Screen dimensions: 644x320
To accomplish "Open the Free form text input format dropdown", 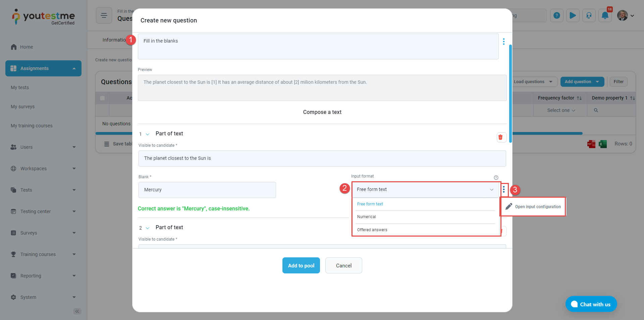I will (425, 190).
